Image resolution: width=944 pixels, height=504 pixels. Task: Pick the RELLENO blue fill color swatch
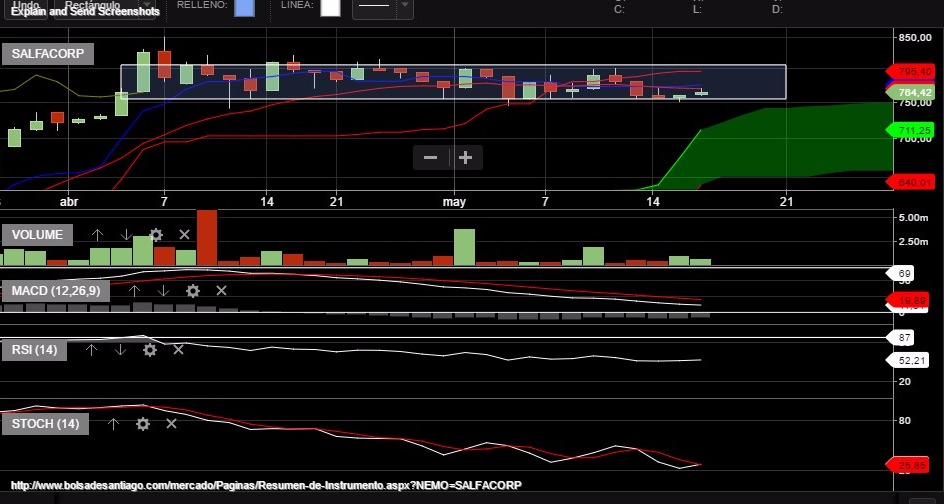click(x=244, y=7)
